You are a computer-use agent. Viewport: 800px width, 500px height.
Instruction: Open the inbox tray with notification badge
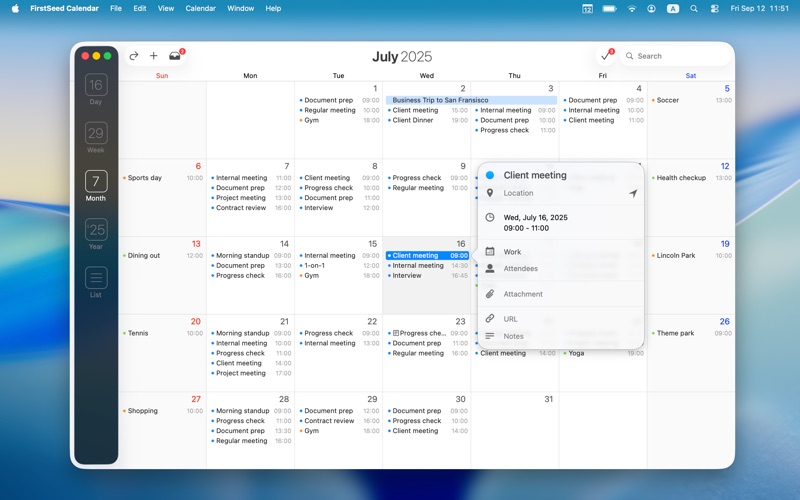pyautogui.click(x=175, y=56)
